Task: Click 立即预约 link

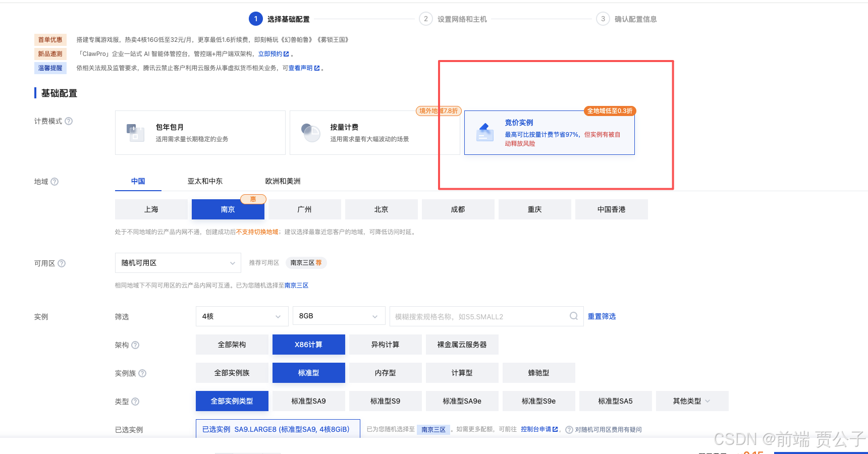Action: [x=270, y=54]
